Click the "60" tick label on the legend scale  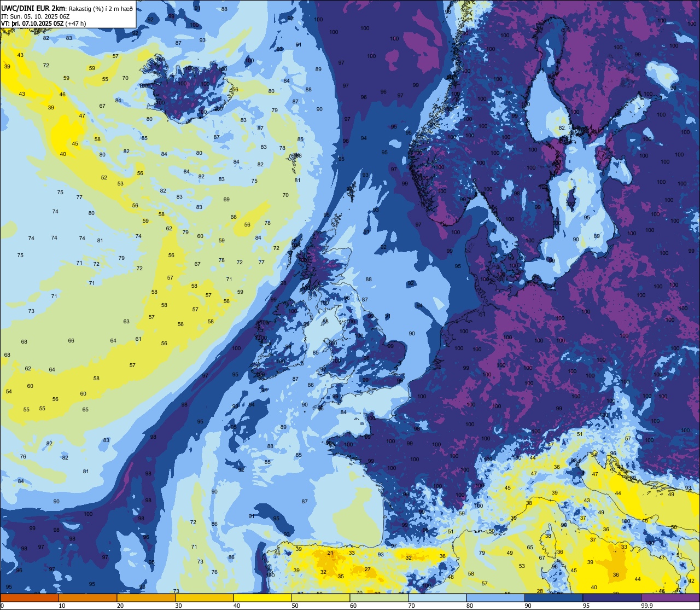click(x=353, y=606)
